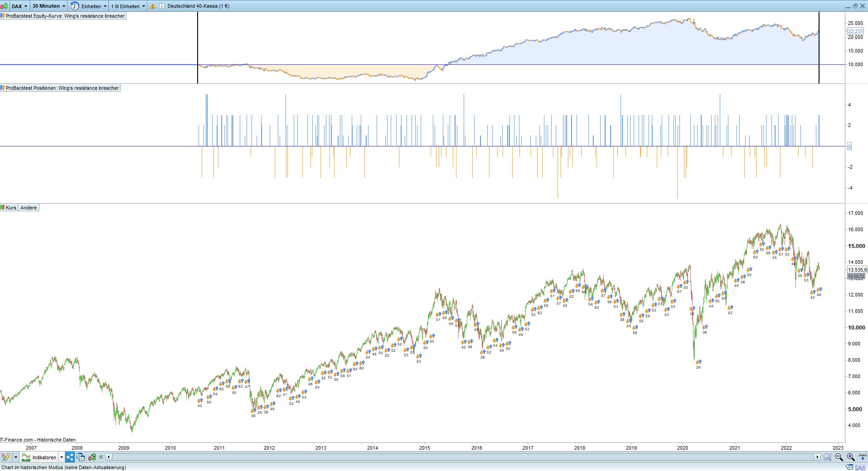Open the drawing tools dropdown arrow
Viewport: 868px width, 471px height.
15,457
